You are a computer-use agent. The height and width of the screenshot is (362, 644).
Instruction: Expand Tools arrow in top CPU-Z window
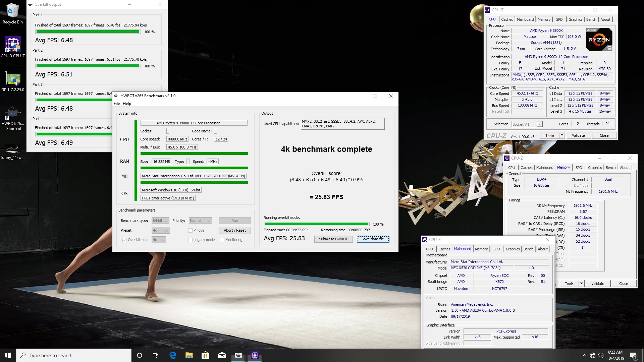[562, 135]
